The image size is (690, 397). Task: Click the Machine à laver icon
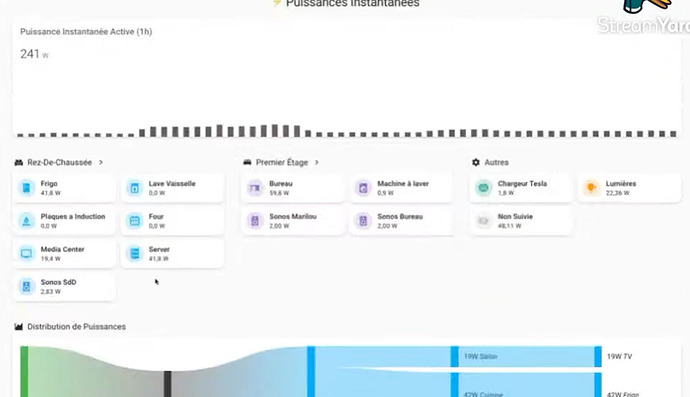click(363, 188)
